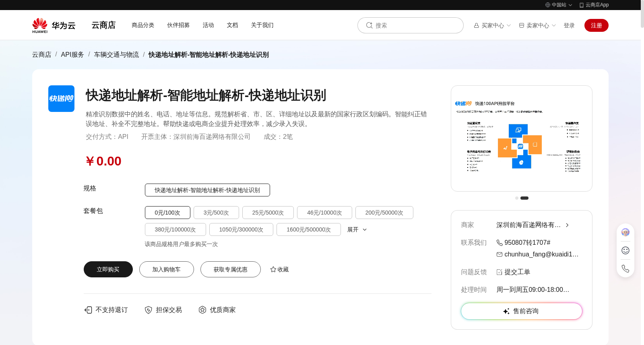Screen dimensions: 644x345
Task: Click the 优质商家 badge icon
Action: [x=202, y=310]
